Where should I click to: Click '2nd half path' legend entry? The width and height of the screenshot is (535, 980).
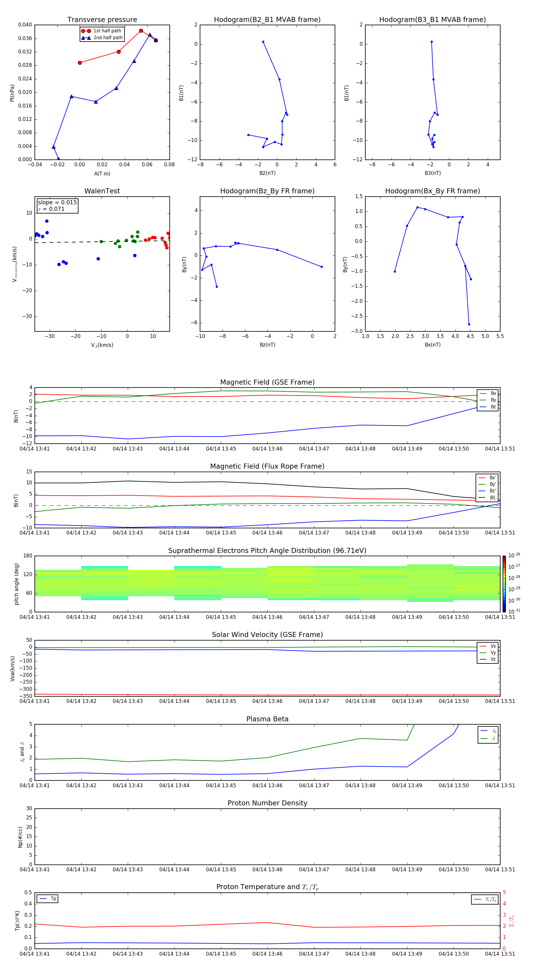coord(102,38)
